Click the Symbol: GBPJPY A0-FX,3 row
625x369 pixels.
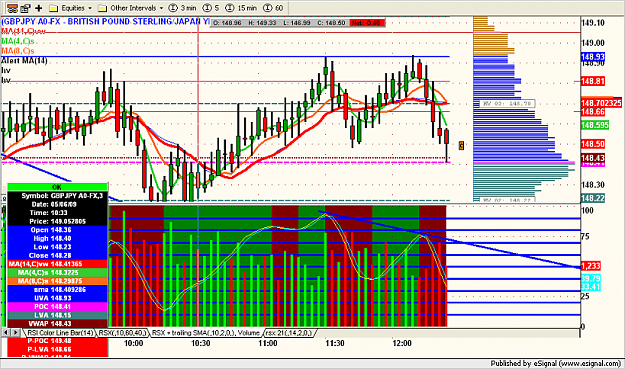click(x=57, y=196)
